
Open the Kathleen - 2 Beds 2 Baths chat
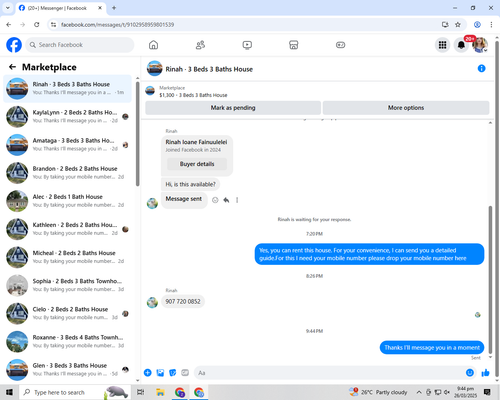[67, 229]
